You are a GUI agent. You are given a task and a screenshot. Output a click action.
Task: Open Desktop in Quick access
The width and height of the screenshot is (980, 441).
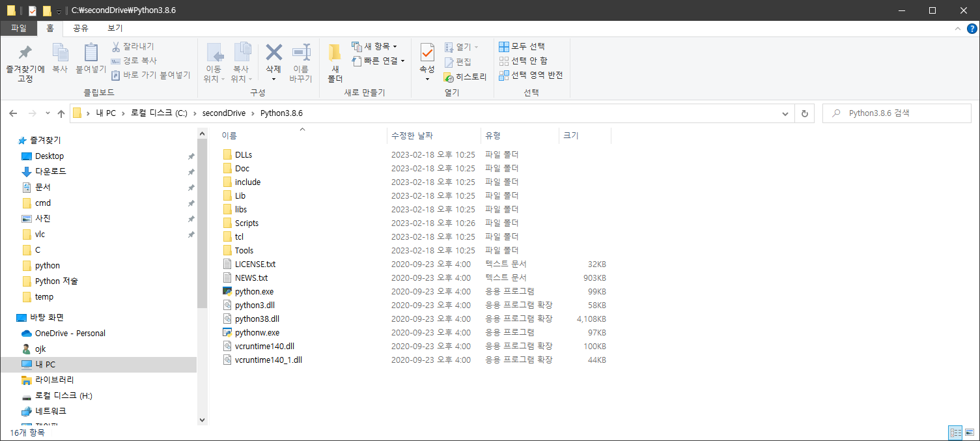coord(49,156)
